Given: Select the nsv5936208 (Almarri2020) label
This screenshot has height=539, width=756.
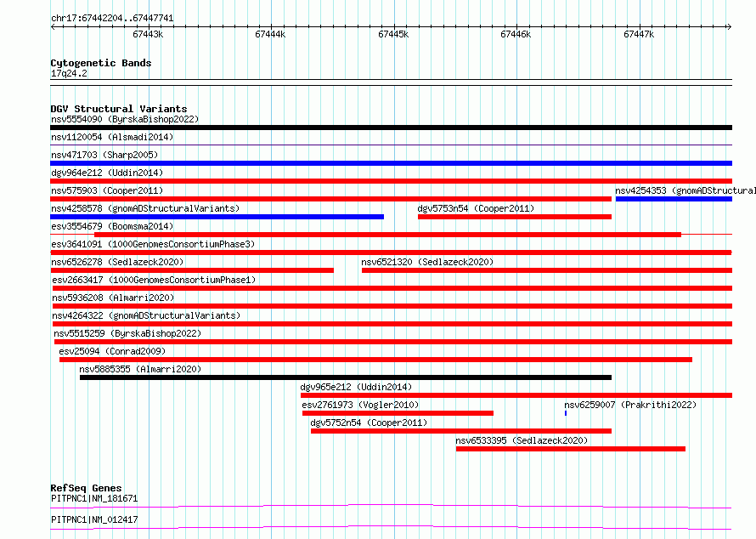Looking at the screenshot, I should (x=113, y=298).
